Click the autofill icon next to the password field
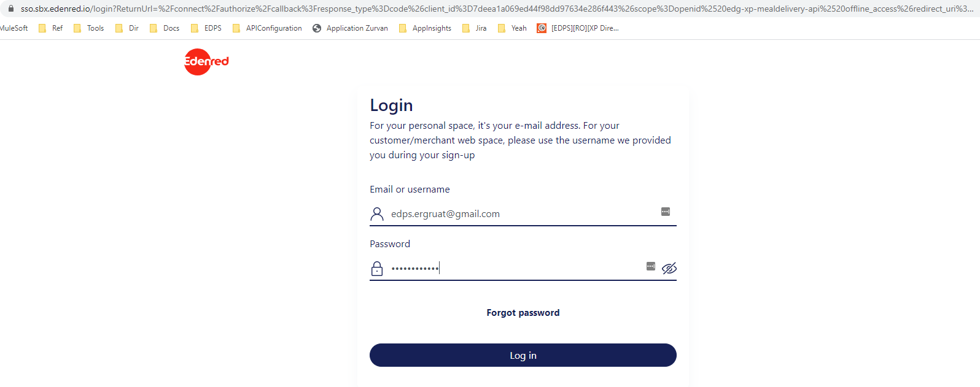This screenshot has width=980, height=387. [650, 266]
